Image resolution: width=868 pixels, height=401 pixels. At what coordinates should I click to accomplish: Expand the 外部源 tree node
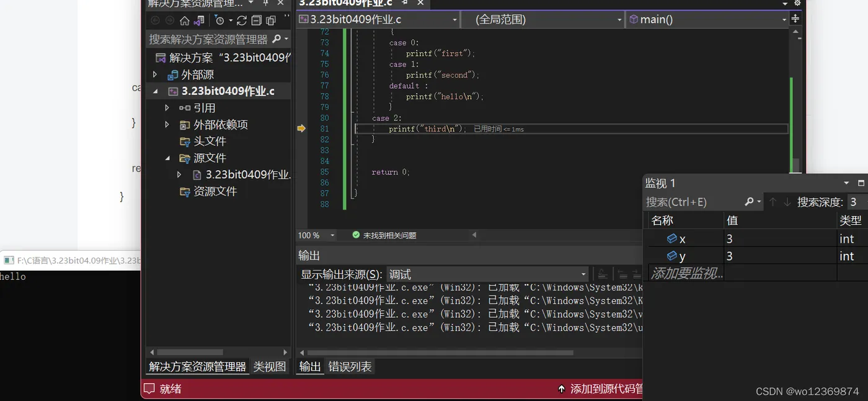point(155,74)
